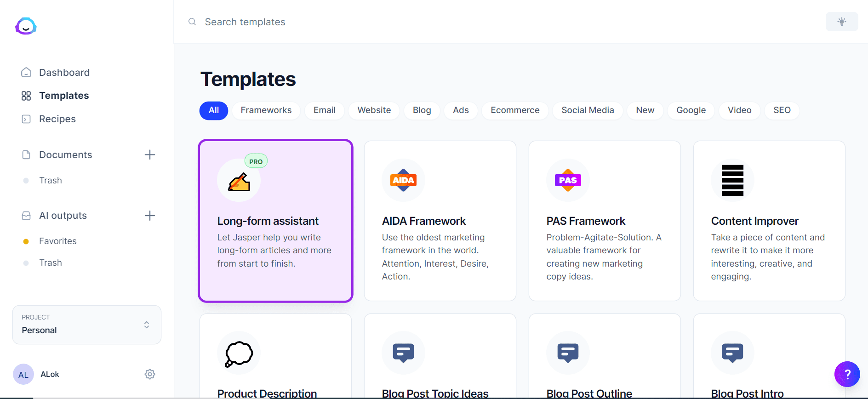Select the AIDA Framework diamond icon
Viewport: 868px width, 399px height.
tap(403, 180)
